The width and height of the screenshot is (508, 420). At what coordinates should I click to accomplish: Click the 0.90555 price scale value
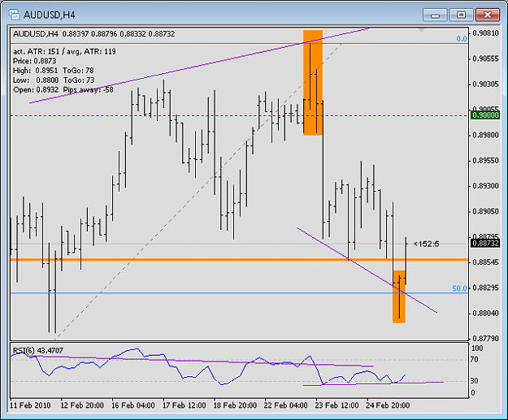click(x=485, y=58)
